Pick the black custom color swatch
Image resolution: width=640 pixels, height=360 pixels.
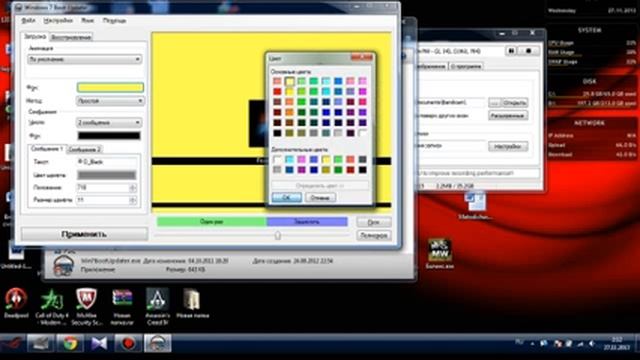[x=362, y=169]
